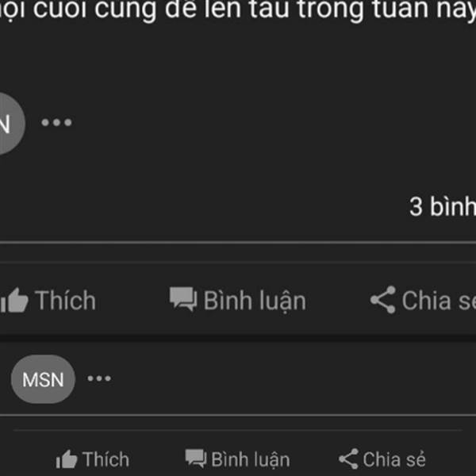Click the thumbs-up icon in upper post

click(14, 300)
